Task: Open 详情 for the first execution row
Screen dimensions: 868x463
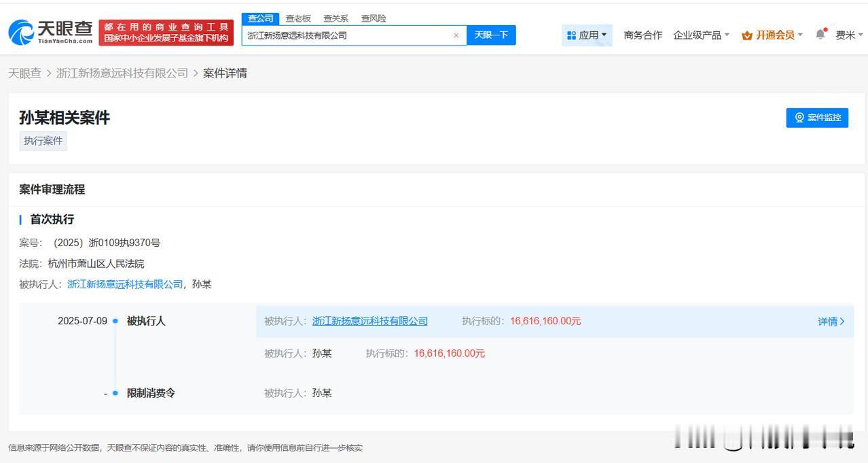Action: (x=831, y=322)
